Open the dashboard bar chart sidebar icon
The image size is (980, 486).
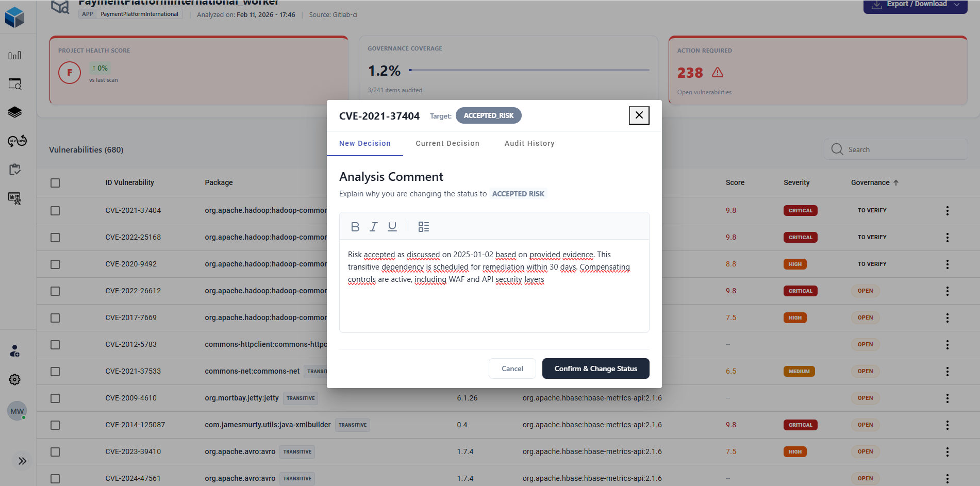click(x=15, y=56)
